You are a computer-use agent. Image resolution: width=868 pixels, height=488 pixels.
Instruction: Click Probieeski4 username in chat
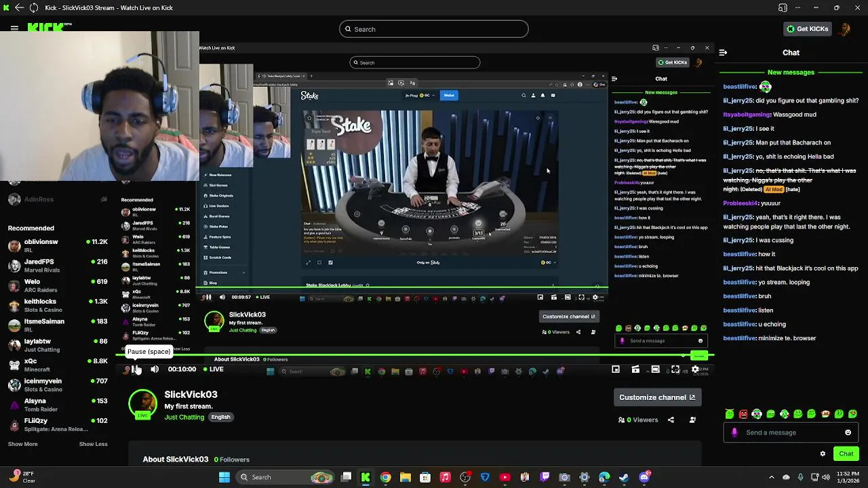pyautogui.click(x=741, y=203)
